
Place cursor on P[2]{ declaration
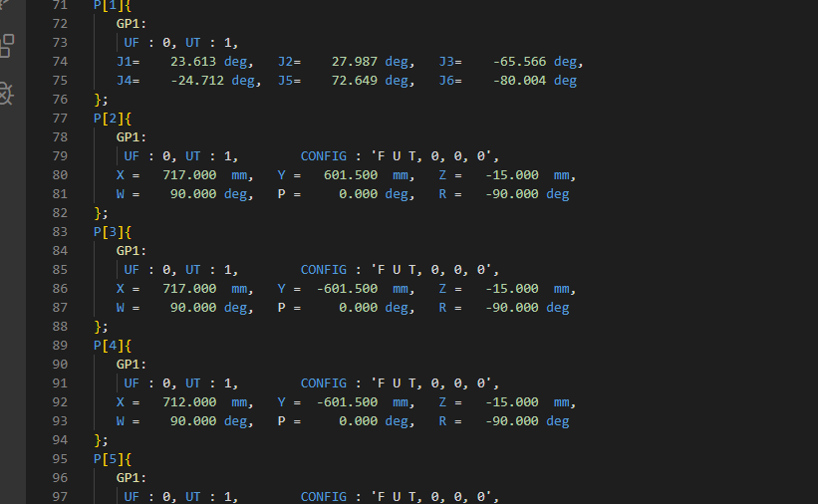pos(113,119)
